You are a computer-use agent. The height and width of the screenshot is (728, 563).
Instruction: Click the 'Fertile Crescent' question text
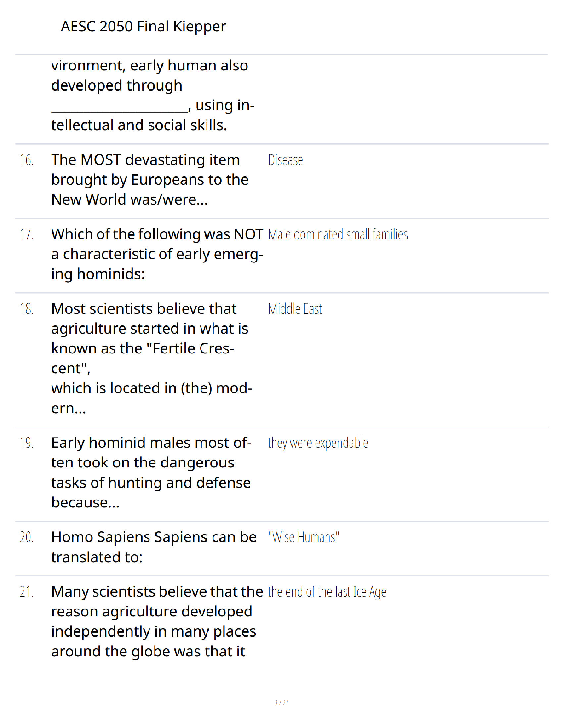click(152, 358)
